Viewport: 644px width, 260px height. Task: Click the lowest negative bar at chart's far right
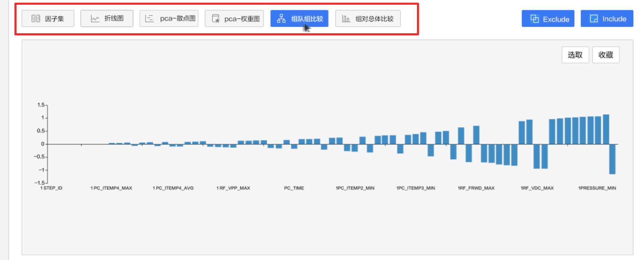pos(612,159)
